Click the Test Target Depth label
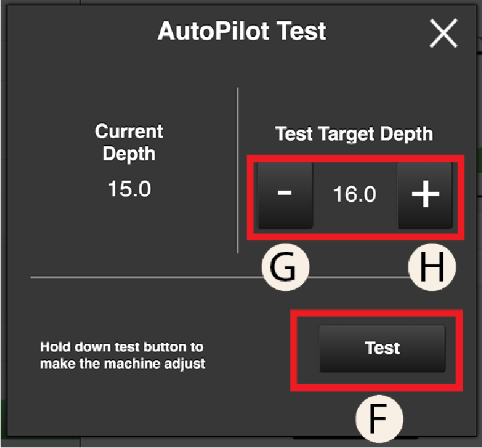Image resolution: width=482 pixels, height=448 pixels. pyautogui.click(x=354, y=134)
